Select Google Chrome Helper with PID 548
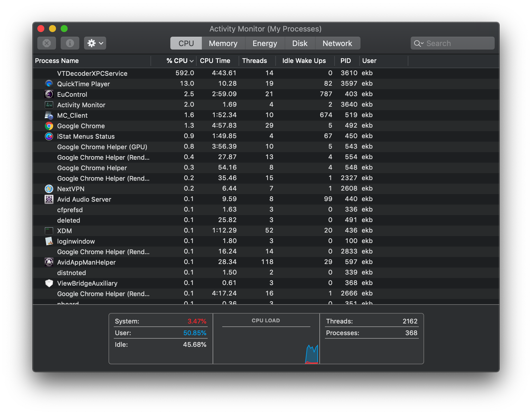 tap(266, 168)
